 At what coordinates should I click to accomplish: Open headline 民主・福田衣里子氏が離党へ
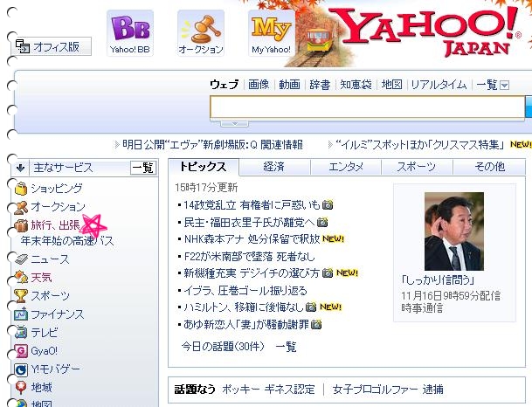[x=249, y=223]
